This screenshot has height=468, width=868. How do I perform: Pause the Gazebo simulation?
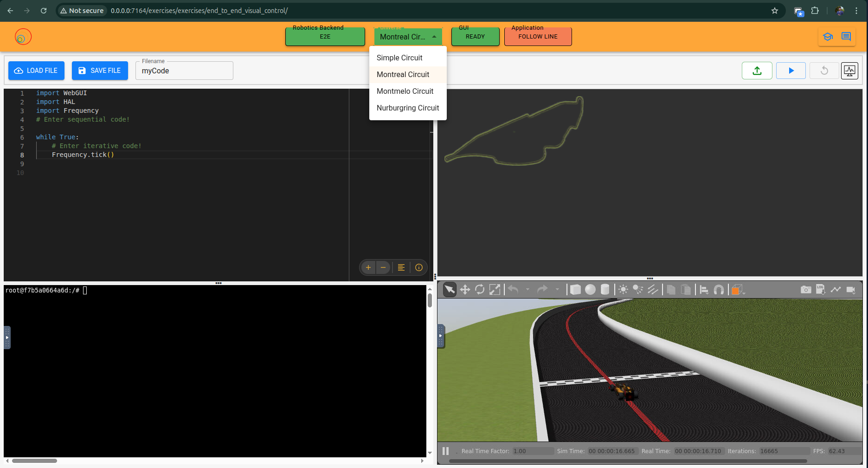point(445,451)
